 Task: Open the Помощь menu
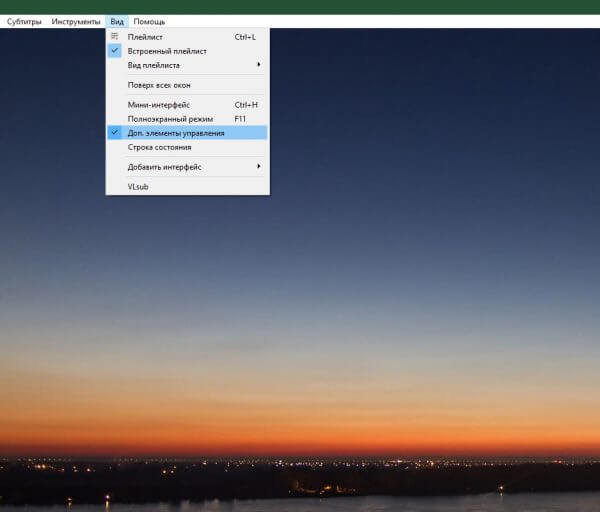149,21
